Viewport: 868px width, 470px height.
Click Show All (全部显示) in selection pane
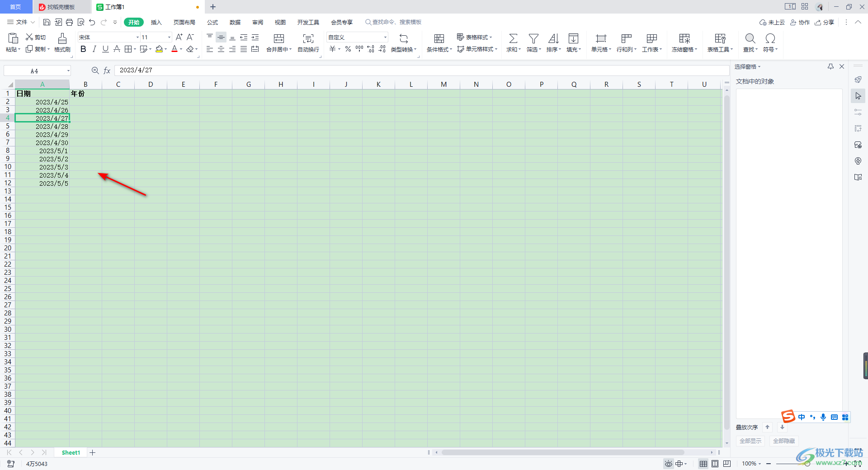click(750, 441)
